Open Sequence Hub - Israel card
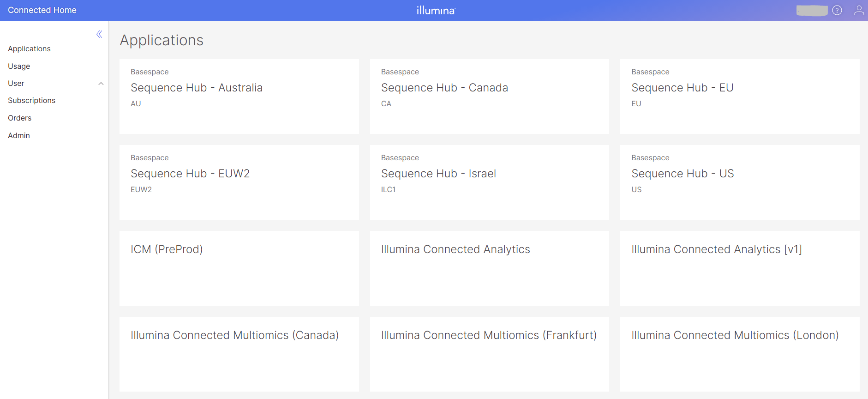 [489, 182]
